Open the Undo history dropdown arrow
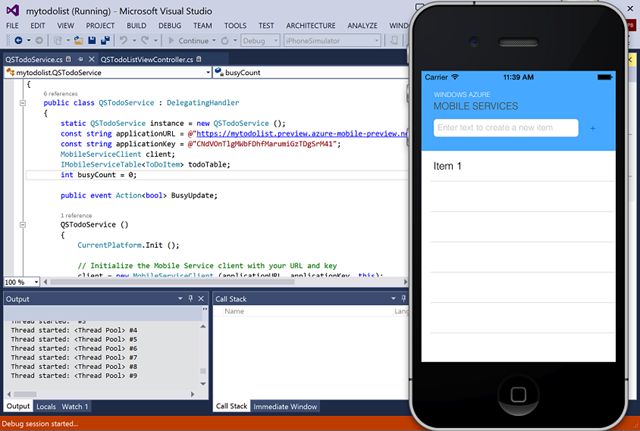The height and width of the screenshot is (431, 640). 134,40
